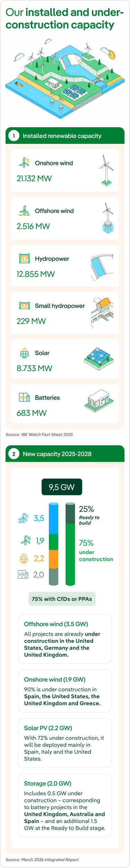Click the infographic main title
130x868 pixels.
(x=65, y=19)
